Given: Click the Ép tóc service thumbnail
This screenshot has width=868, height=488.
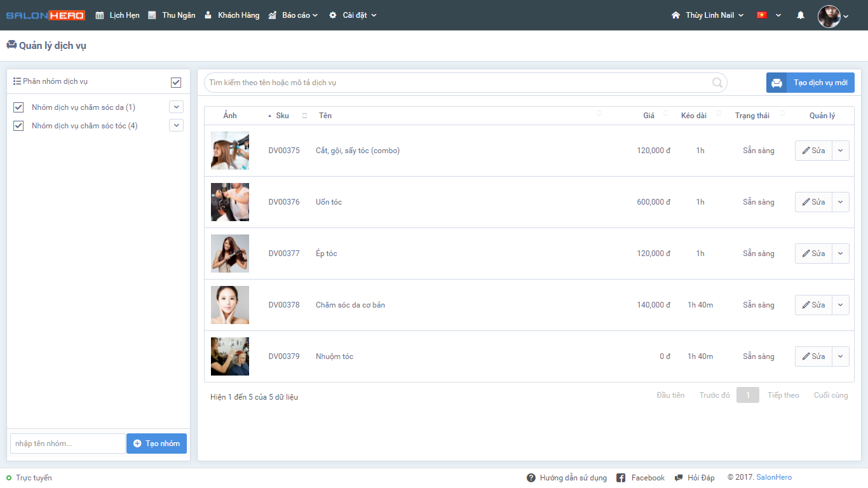Looking at the screenshot, I should pos(230,254).
